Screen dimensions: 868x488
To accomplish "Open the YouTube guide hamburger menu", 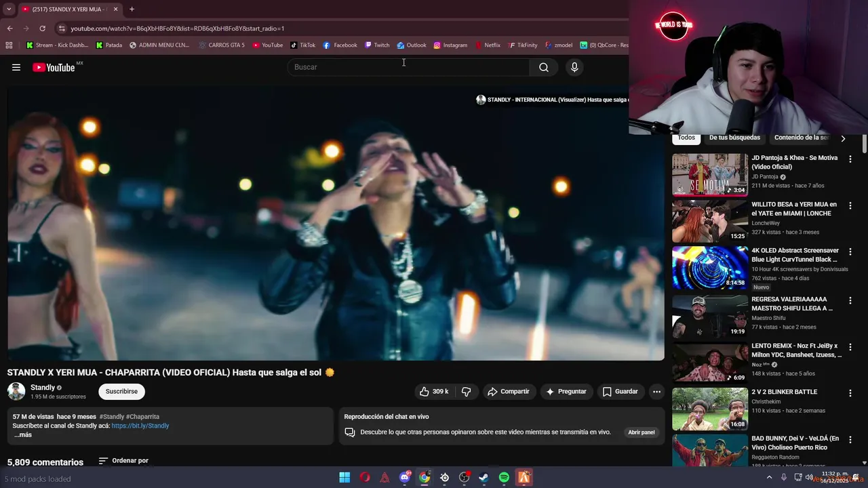I will coord(16,67).
